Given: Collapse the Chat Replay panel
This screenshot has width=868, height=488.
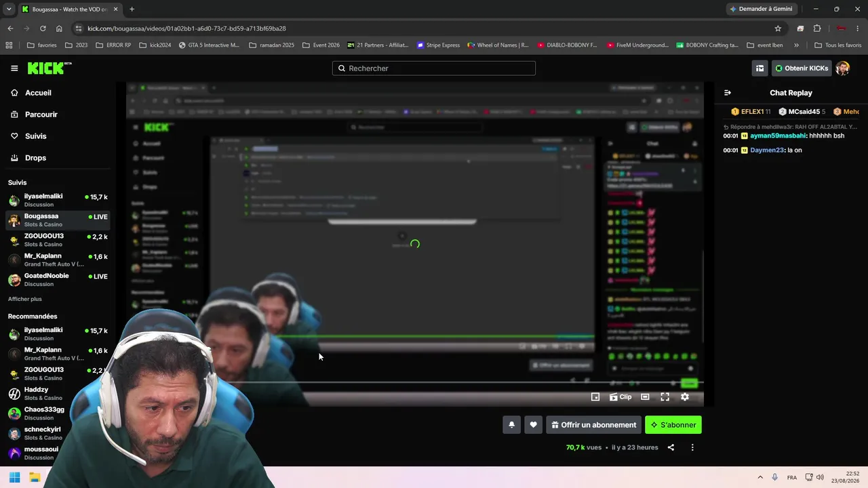Looking at the screenshot, I should (x=728, y=93).
